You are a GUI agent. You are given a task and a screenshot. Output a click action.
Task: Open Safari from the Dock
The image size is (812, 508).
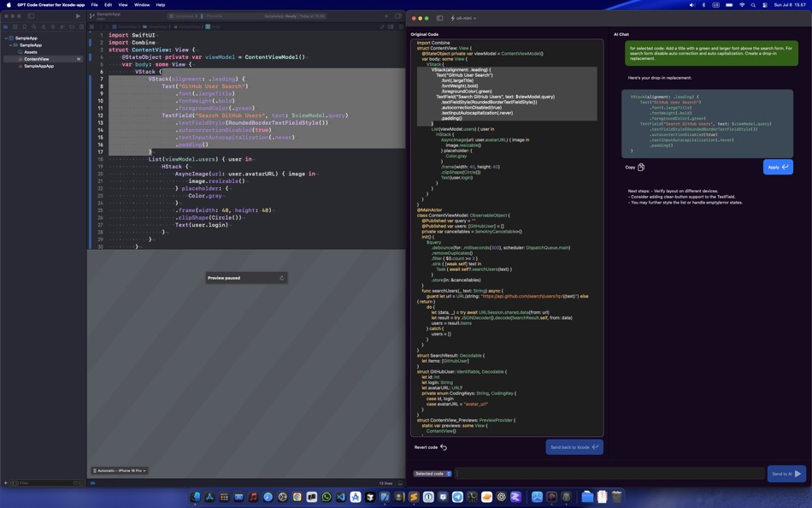coord(268,497)
